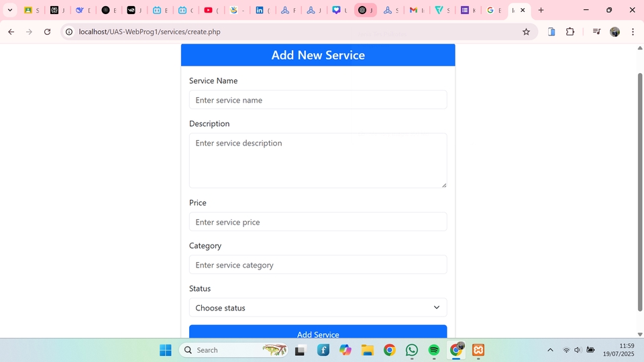Screen dimensions: 644x362
Task: Open the Windows Start menu
Action: point(166,350)
